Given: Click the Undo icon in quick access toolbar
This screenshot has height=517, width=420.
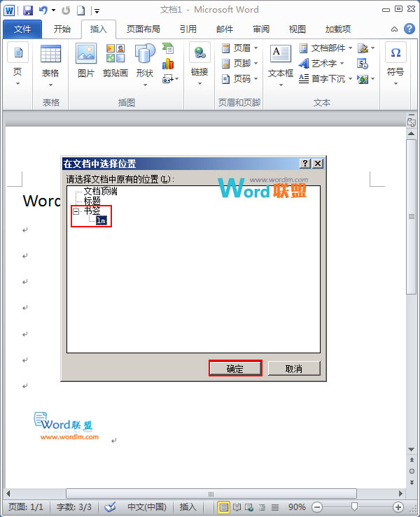Looking at the screenshot, I should (x=43, y=10).
